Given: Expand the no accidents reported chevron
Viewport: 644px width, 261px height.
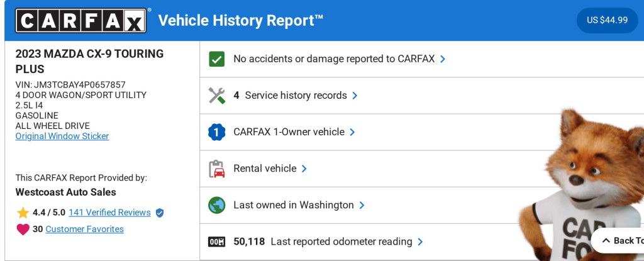Looking at the screenshot, I should pos(443,59).
